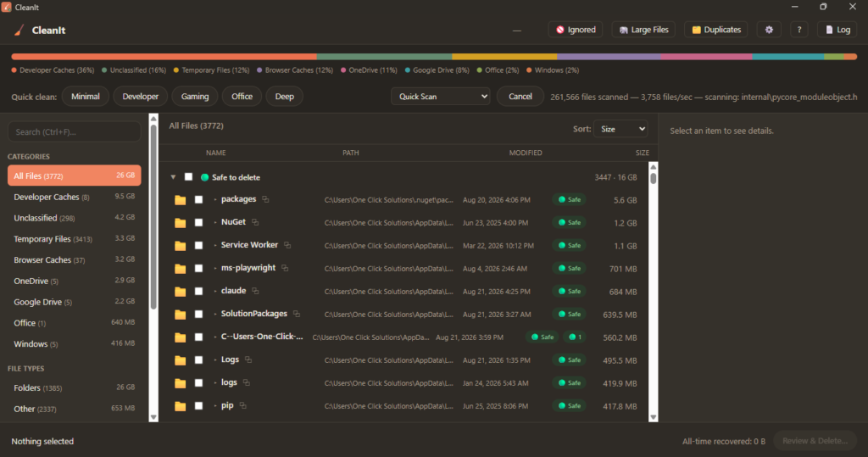Apply the Gaming quick clean preset
The image size is (868, 457).
[195, 97]
